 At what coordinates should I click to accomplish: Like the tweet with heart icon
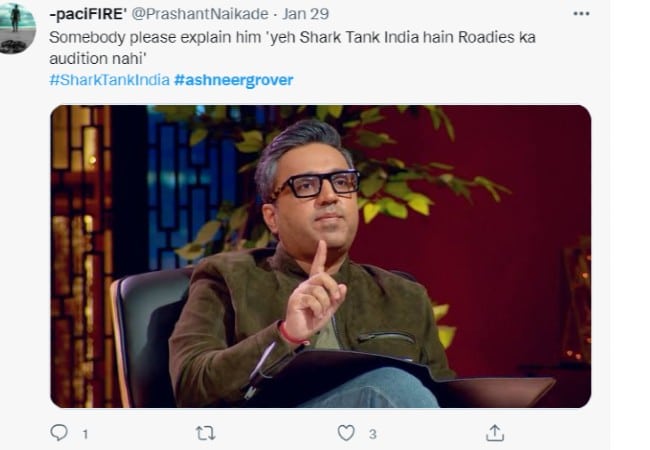[x=346, y=433]
